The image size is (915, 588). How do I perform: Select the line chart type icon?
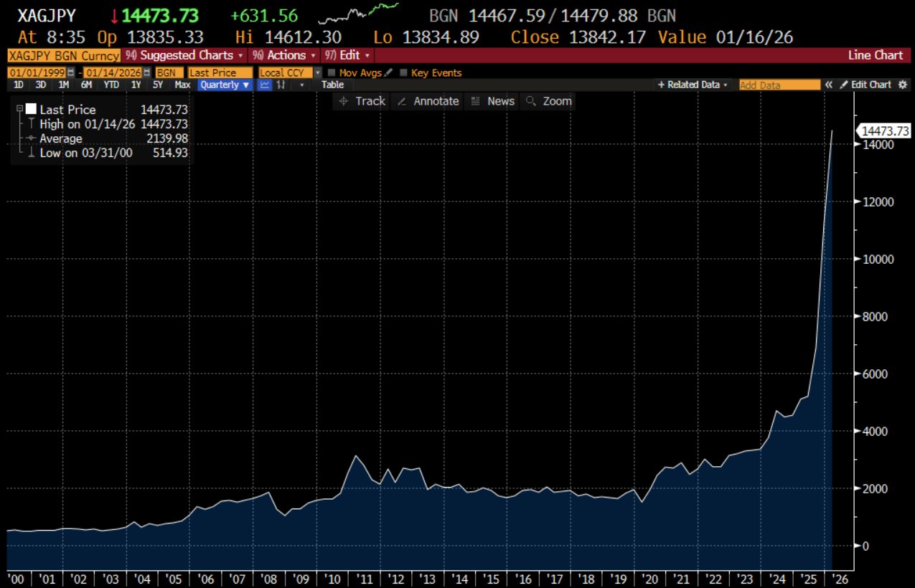coord(265,85)
